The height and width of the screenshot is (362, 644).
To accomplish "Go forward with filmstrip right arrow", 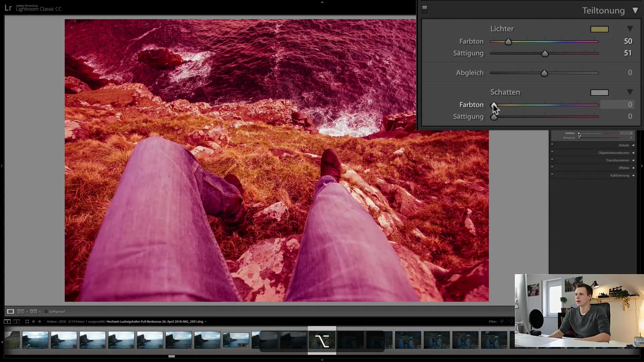I will (x=40, y=322).
